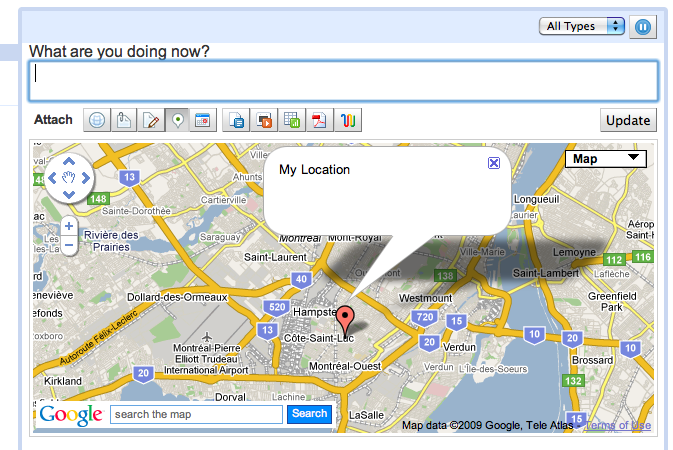The width and height of the screenshot is (673, 450).
Task: Attach a presentation with the slideshow icon
Action: click(264, 120)
